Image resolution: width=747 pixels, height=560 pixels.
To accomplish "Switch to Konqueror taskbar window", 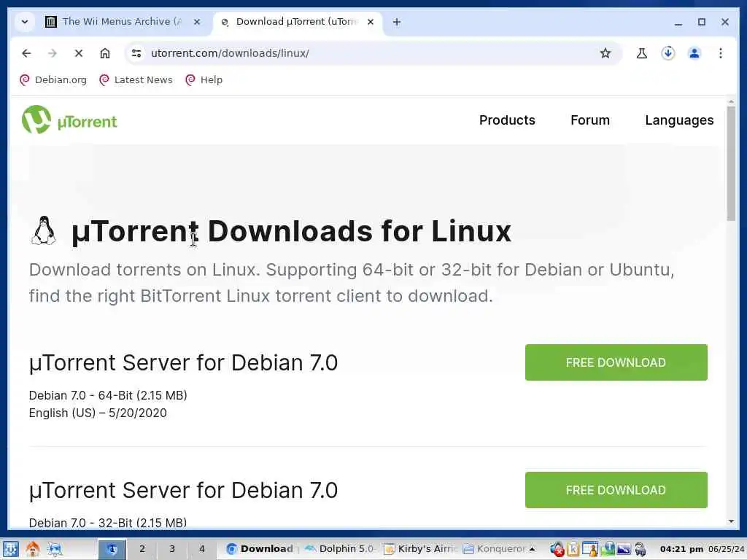I will (x=495, y=549).
